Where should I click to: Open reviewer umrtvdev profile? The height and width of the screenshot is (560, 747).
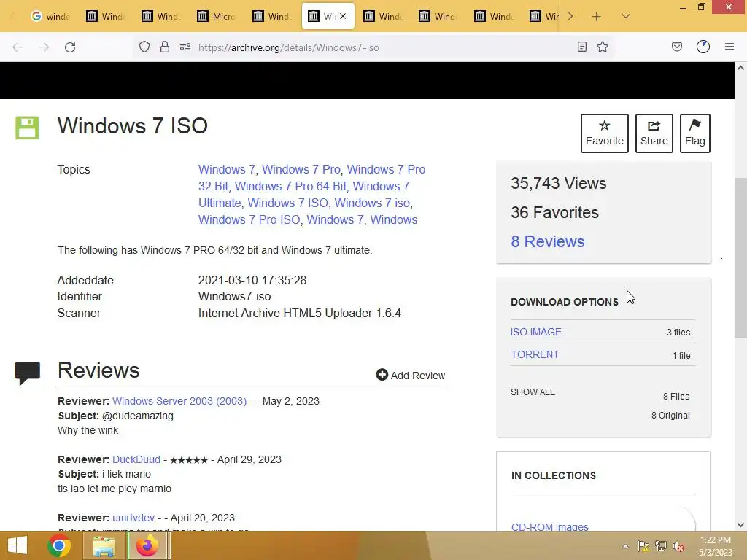[x=133, y=518]
